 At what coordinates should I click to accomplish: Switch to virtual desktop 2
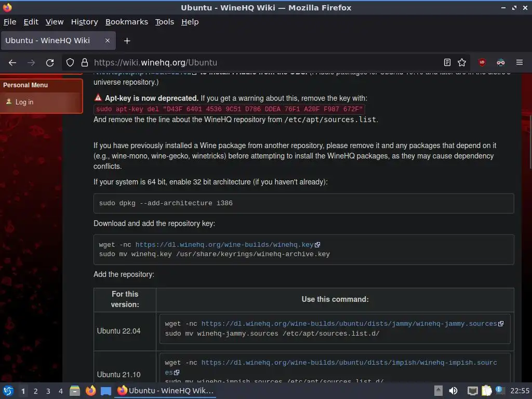pyautogui.click(x=36, y=391)
